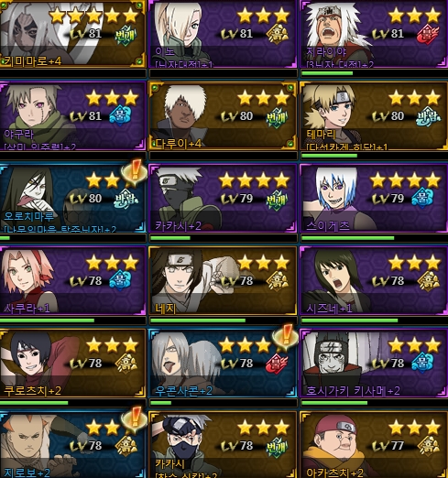Viewport: 448px width, 478px height.
Task: Choose the Hoshigaki Kisame +2 card
Action: pyautogui.click(x=374, y=364)
